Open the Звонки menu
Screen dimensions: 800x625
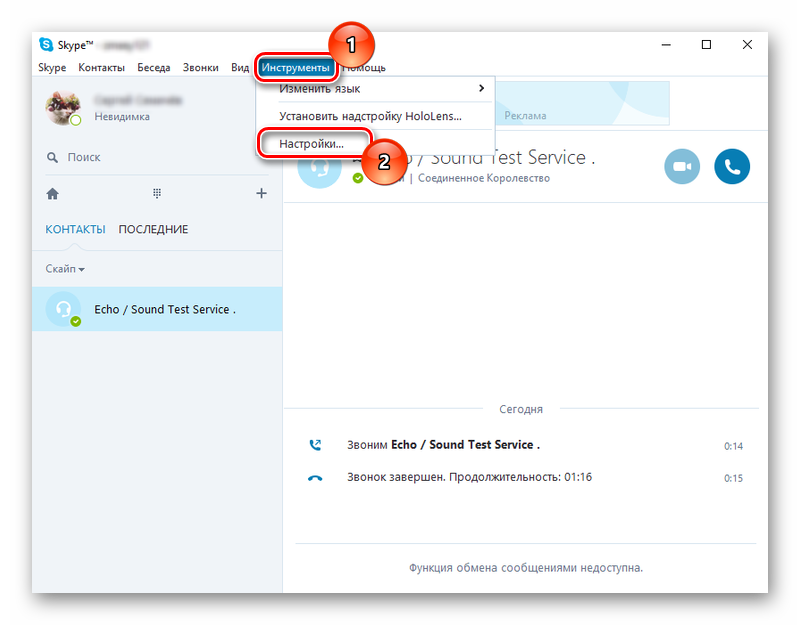pyautogui.click(x=201, y=68)
